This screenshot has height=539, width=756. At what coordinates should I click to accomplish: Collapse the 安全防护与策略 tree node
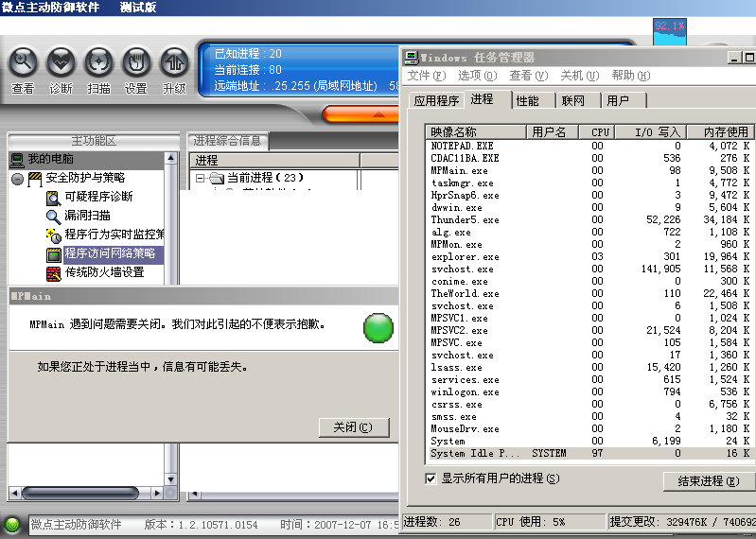tap(17, 179)
